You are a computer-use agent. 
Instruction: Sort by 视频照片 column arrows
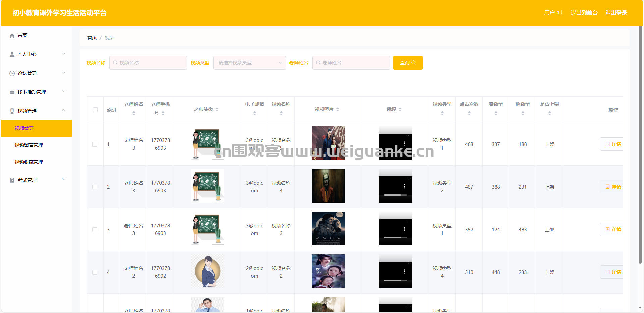(x=338, y=109)
